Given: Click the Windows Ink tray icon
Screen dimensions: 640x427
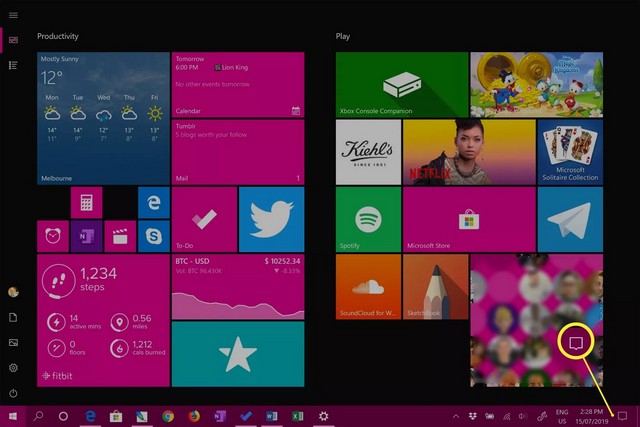Looking at the screenshot, I should tap(542, 416).
